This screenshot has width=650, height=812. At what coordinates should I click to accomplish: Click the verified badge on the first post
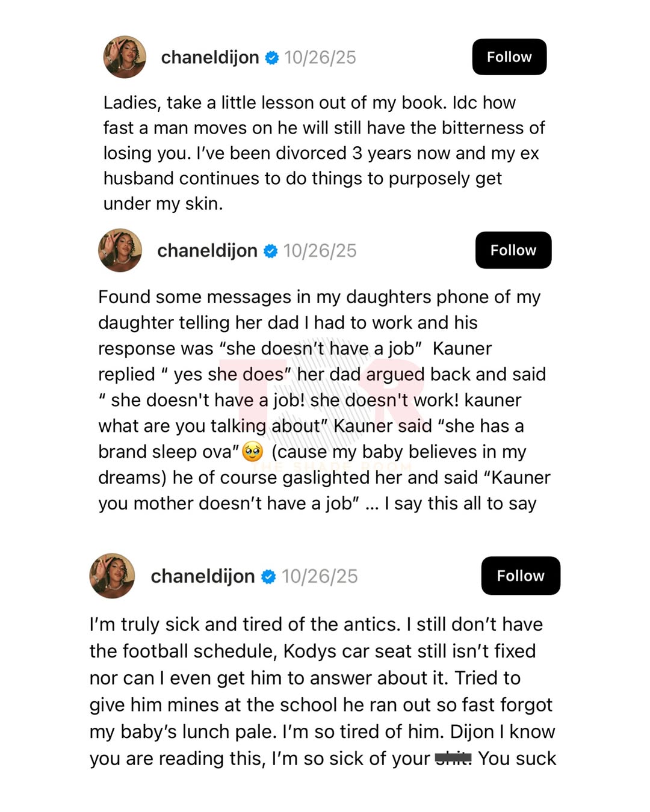tap(272, 58)
